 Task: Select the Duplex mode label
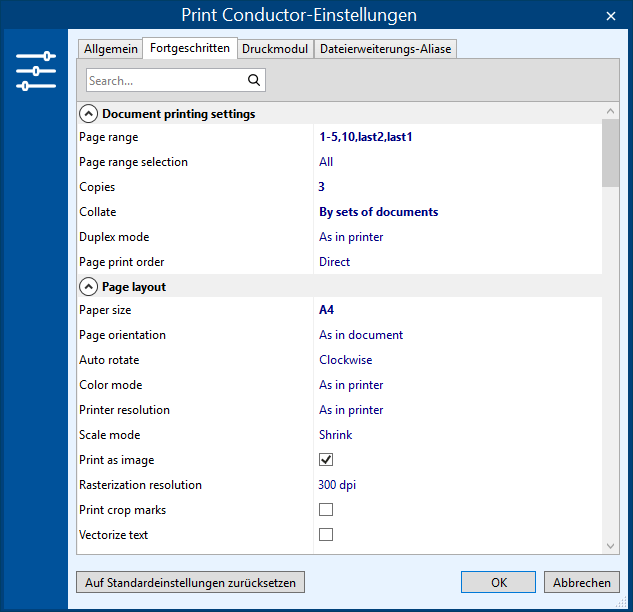(x=114, y=237)
